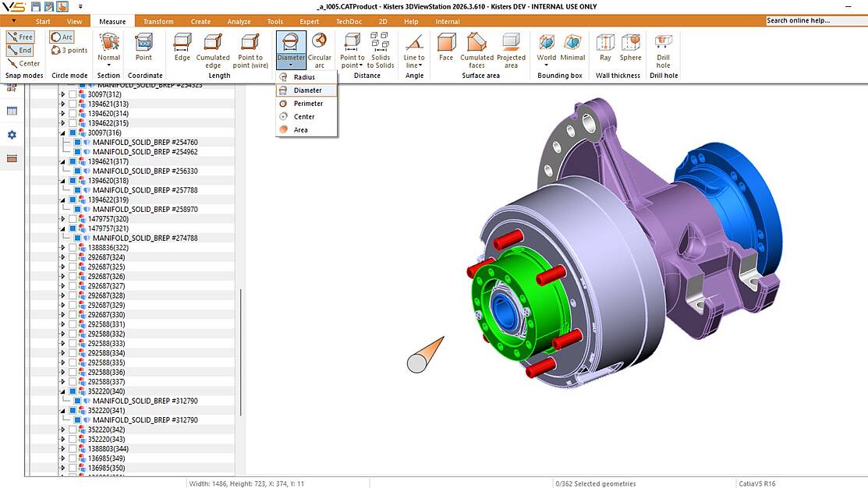Open the application menu arrow beside Start
Screen dimensions: 868x488
(14, 21)
